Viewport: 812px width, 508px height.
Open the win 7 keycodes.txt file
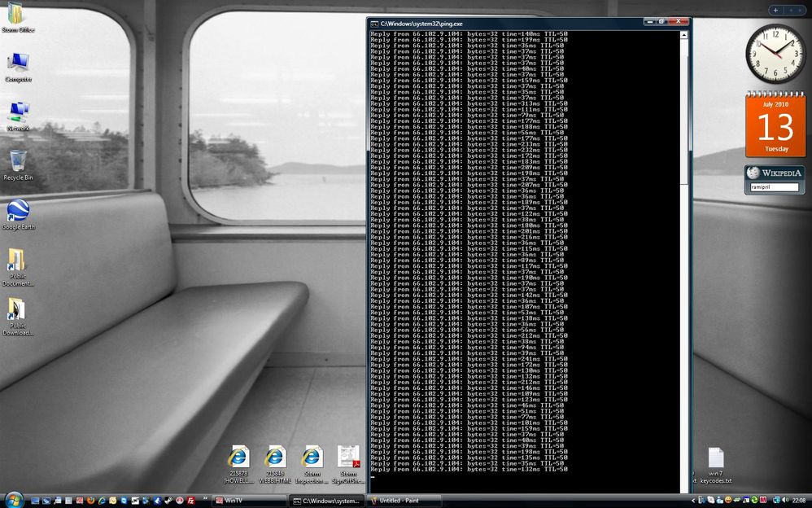coord(715,462)
